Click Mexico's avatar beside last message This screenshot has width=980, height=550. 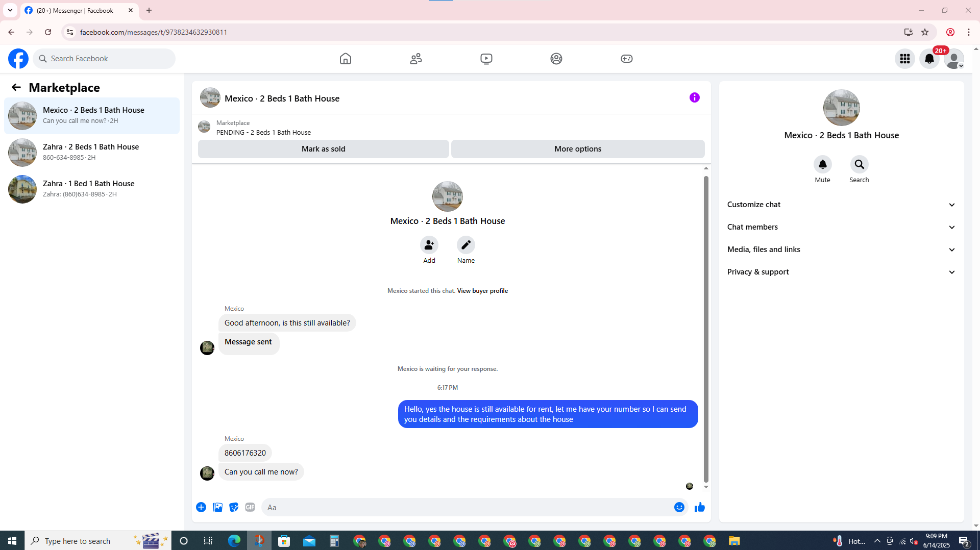pyautogui.click(x=207, y=473)
